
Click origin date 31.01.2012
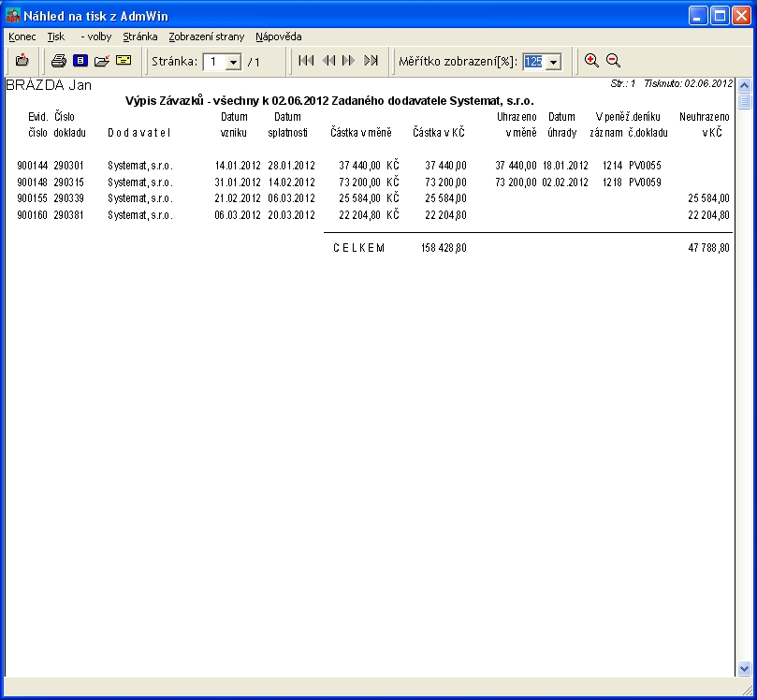(x=238, y=182)
